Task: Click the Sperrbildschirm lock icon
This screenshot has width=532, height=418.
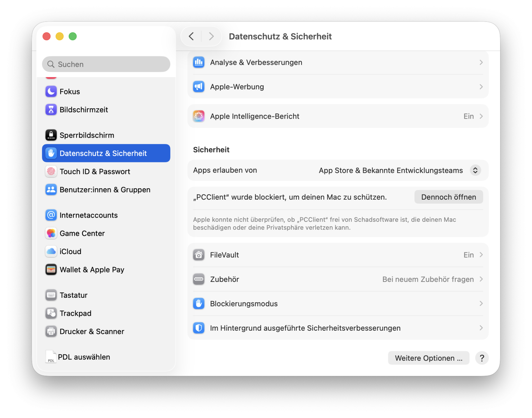Action: coord(51,135)
